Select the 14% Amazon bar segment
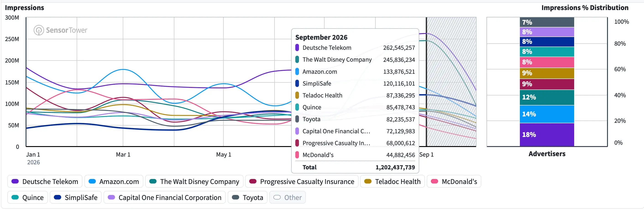 click(x=547, y=114)
